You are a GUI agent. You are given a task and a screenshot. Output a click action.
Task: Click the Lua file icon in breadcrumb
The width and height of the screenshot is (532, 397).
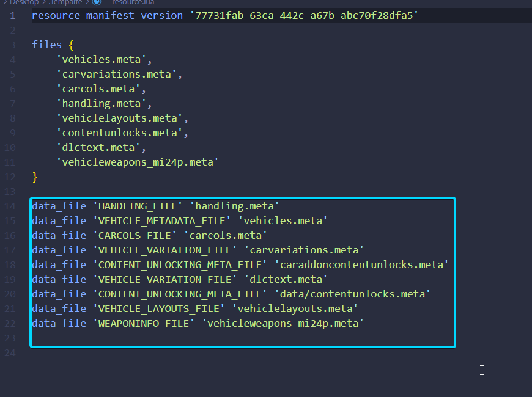97,2
